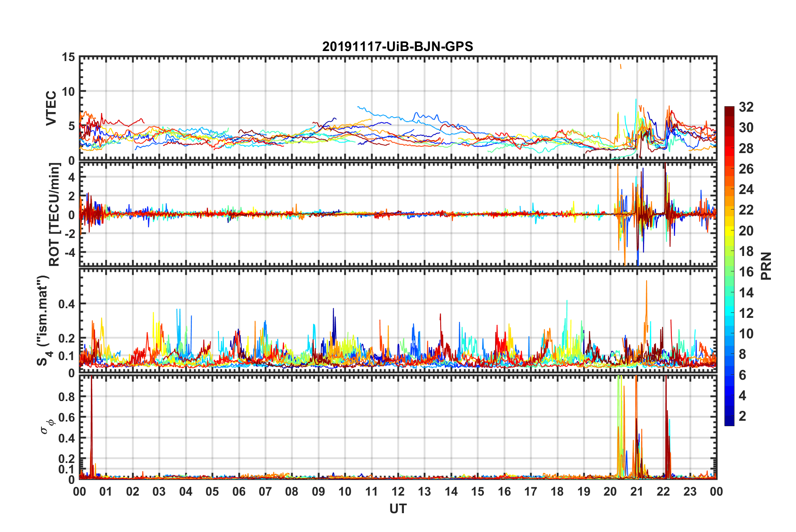
Task: Select the UT x-axis label
Action: coord(398,509)
